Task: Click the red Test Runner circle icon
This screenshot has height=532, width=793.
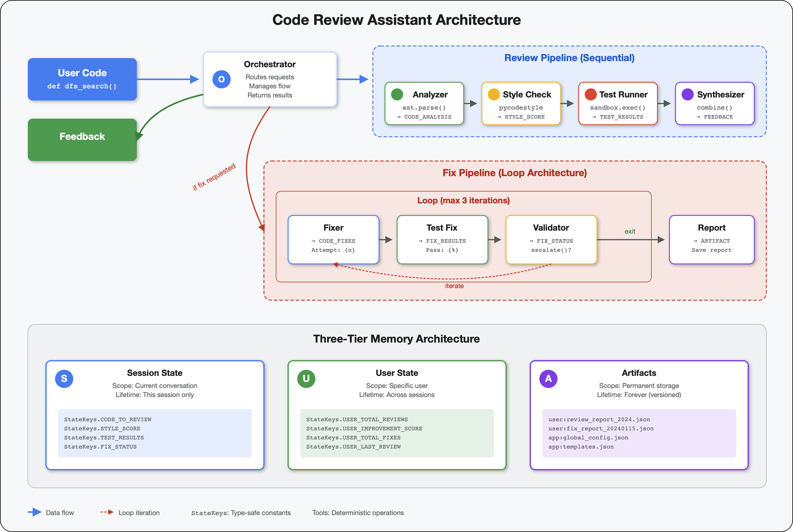Action: (590, 94)
